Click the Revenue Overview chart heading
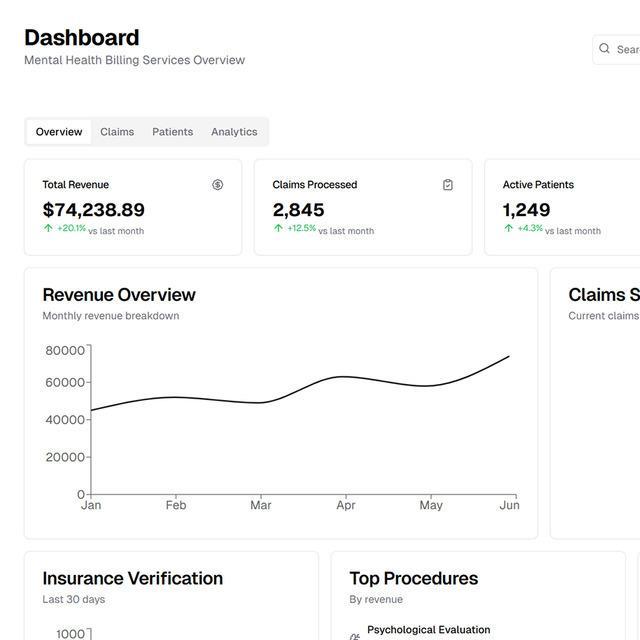 point(119,295)
